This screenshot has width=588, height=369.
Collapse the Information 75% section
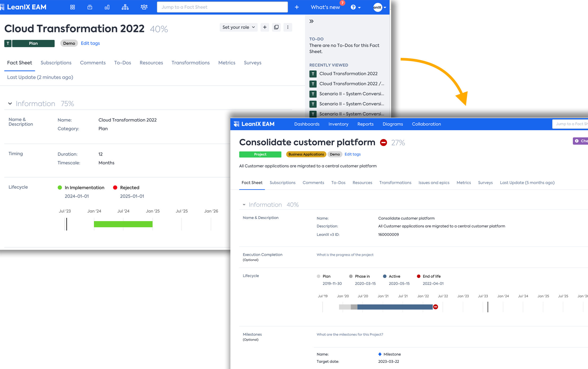pyautogui.click(x=10, y=104)
